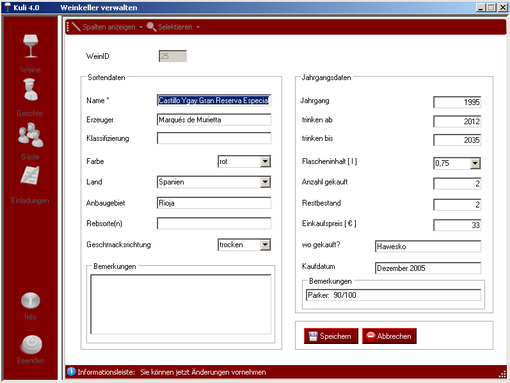Click the Spalten anzeigen toolbar icon
The width and height of the screenshot is (510, 383).
[x=76, y=27]
